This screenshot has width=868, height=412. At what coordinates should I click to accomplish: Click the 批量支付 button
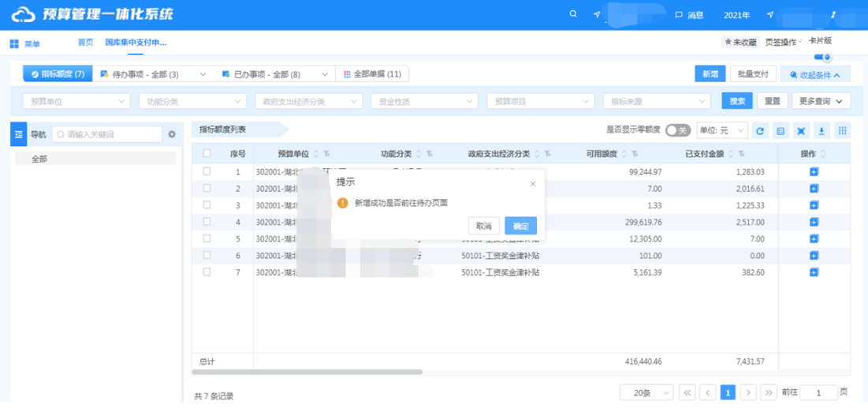[x=753, y=73]
